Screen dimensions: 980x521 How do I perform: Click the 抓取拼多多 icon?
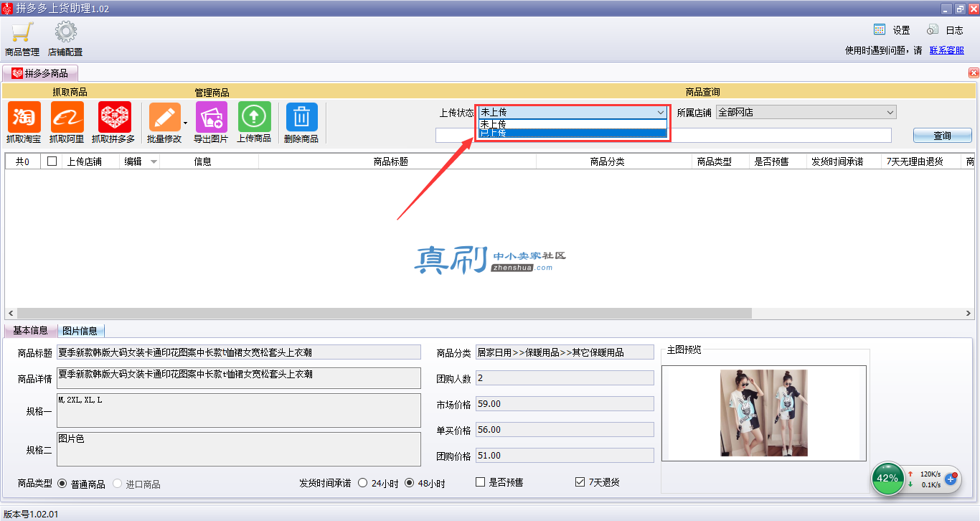114,117
